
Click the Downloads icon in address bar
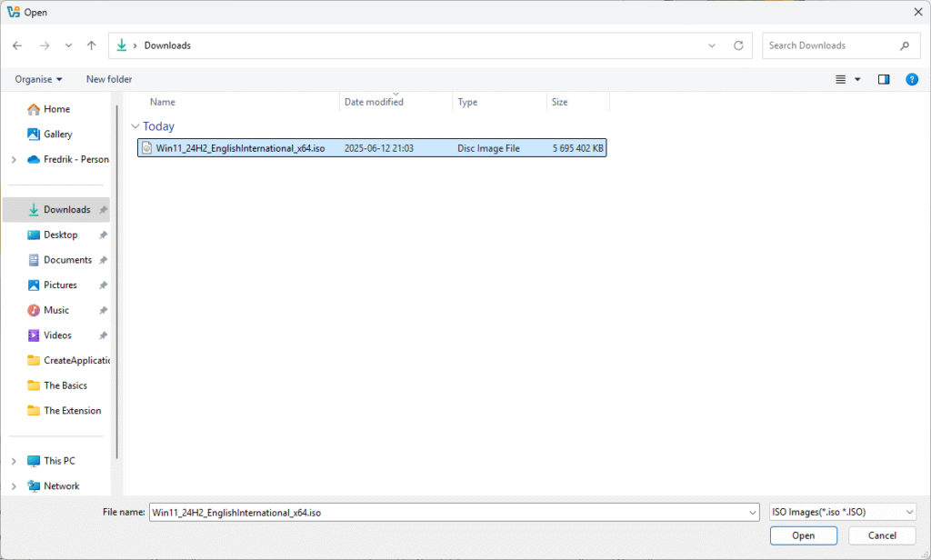122,45
